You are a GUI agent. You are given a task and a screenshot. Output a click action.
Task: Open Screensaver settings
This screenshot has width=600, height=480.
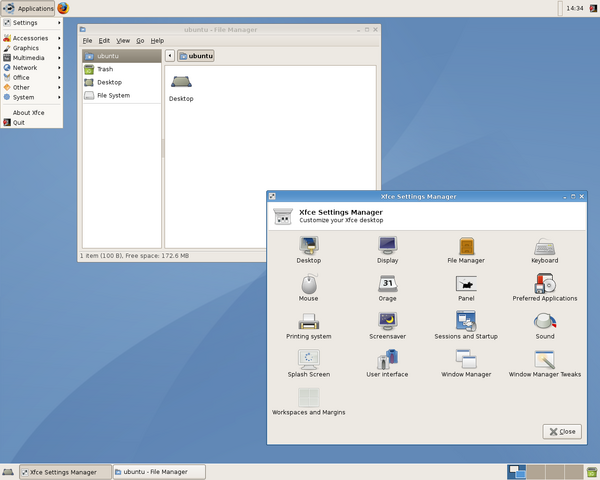(387, 322)
